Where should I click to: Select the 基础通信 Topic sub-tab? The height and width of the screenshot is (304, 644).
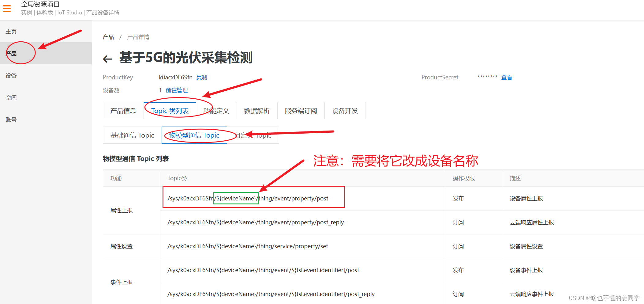pos(132,135)
